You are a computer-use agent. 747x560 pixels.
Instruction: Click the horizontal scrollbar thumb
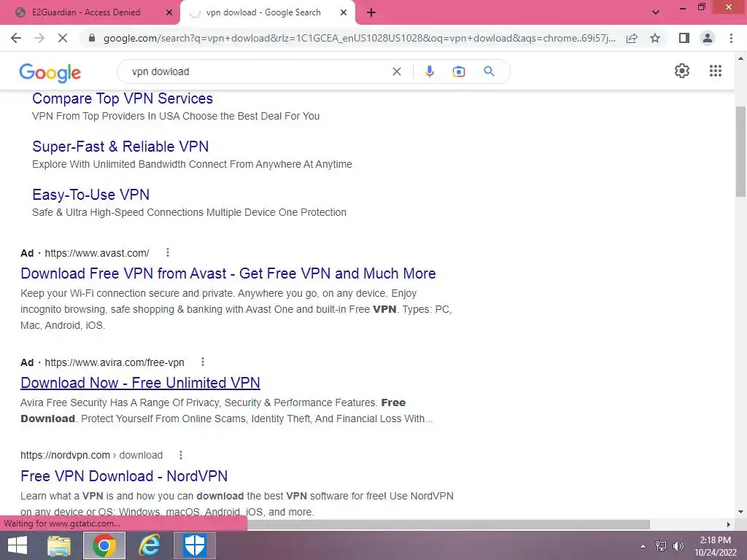coord(449,524)
